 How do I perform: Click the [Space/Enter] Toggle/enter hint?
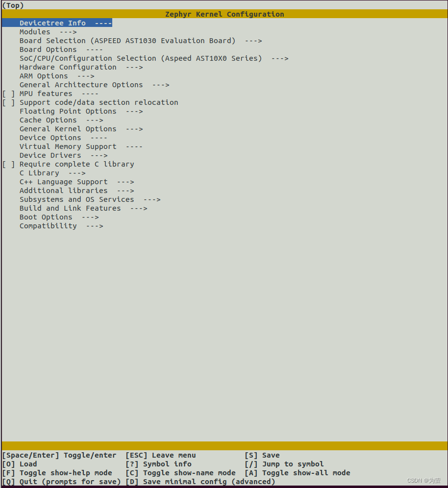click(59, 455)
